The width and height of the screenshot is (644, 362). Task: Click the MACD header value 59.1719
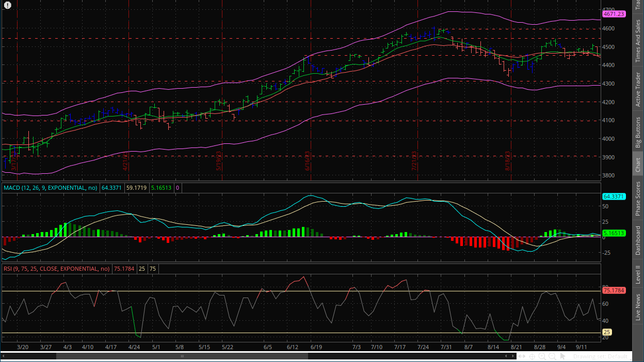click(136, 188)
